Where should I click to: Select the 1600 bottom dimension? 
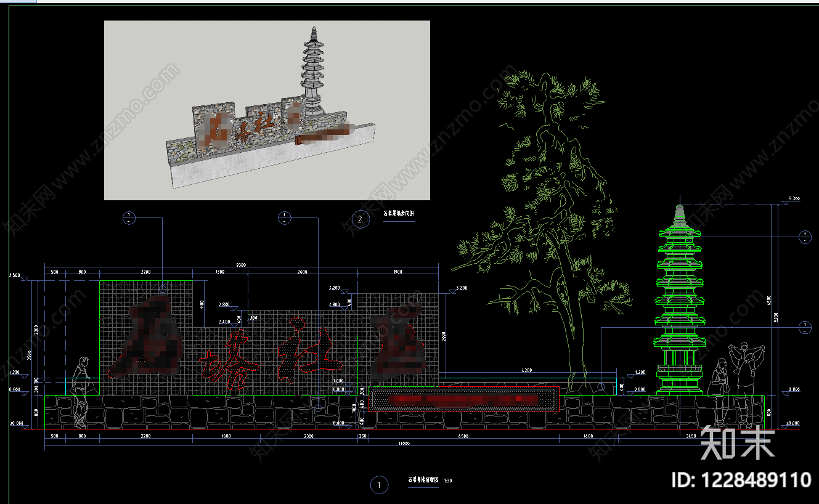tap(226, 436)
